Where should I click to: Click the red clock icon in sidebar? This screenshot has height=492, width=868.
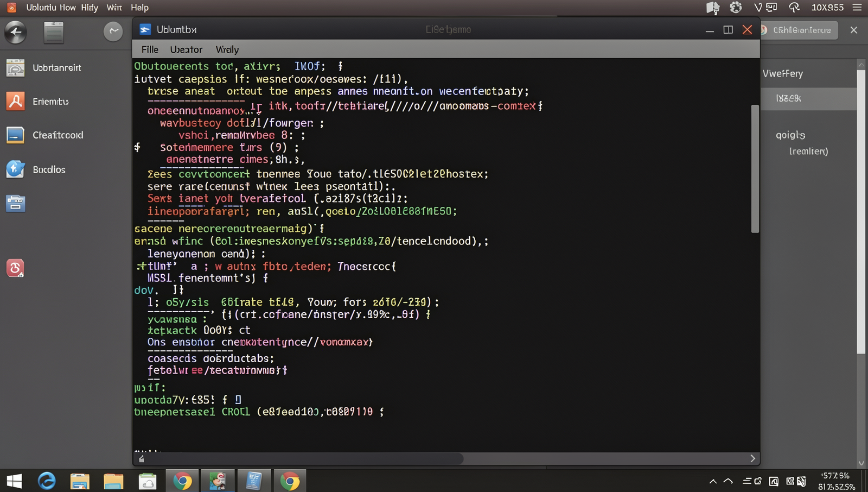click(15, 268)
